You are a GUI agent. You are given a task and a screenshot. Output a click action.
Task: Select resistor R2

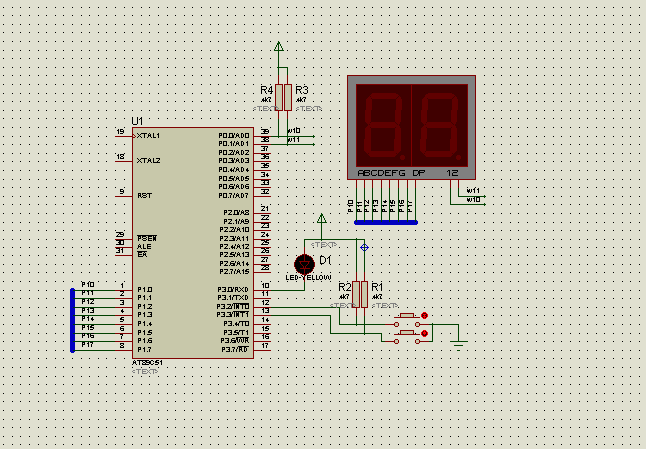pos(356,294)
